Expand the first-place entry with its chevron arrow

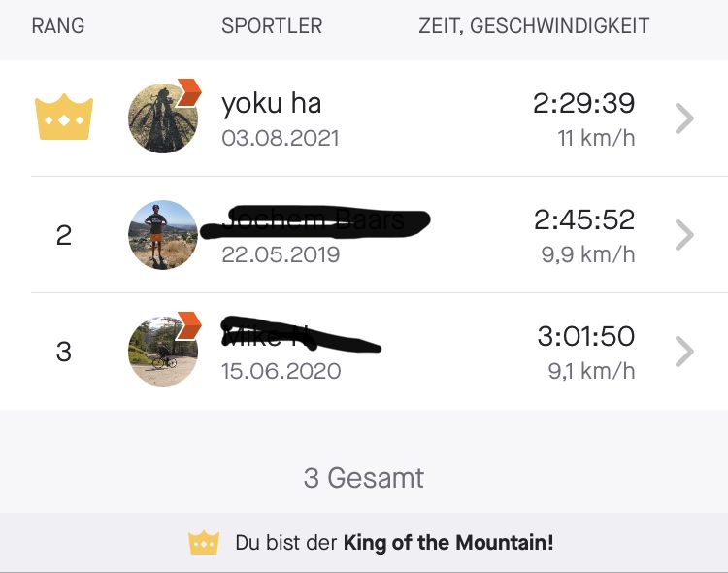tap(684, 118)
